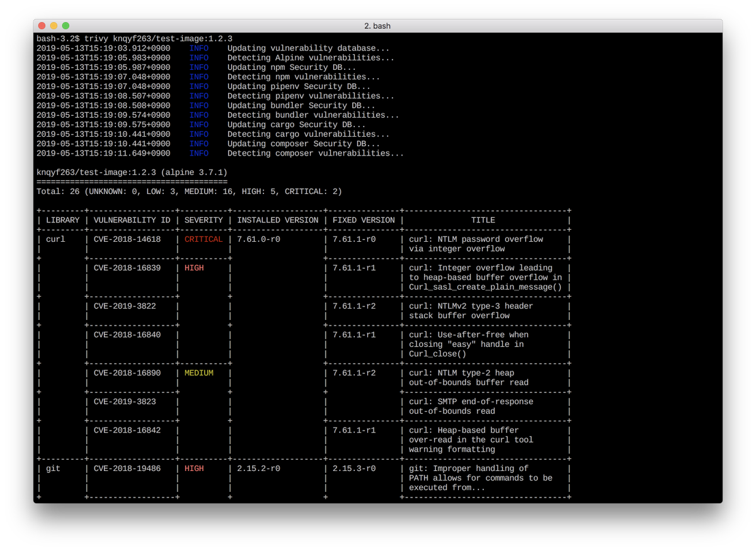
Task: Click the TITLE column header
Action: 483,220
